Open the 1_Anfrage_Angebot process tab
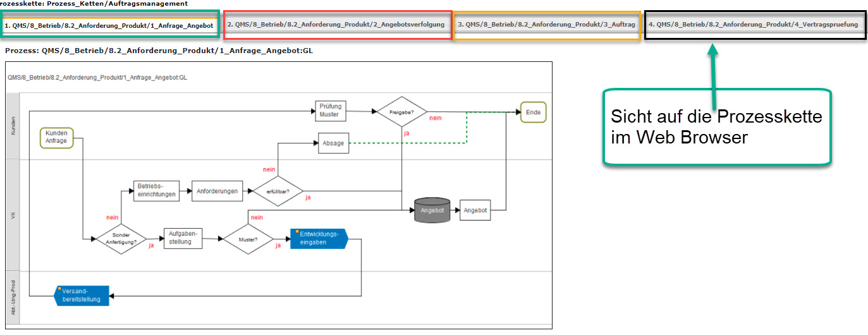Viewport: 868px width, 335px height. pos(112,25)
